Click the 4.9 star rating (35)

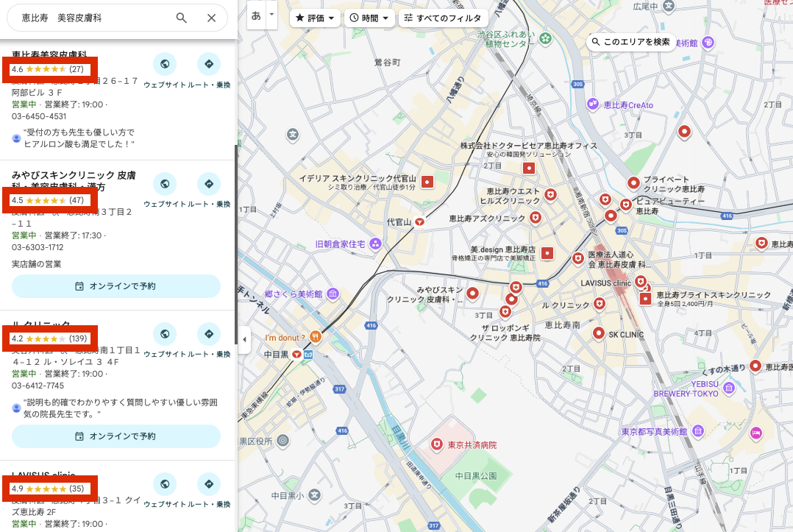[x=48, y=489]
